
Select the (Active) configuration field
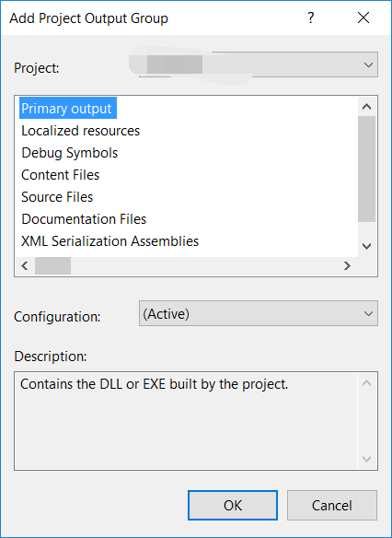259,313
